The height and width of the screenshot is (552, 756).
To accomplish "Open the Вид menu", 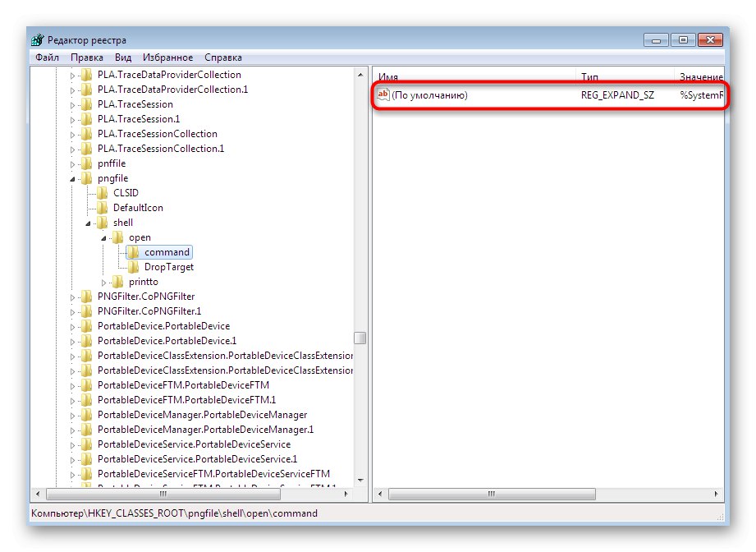I will (x=123, y=57).
